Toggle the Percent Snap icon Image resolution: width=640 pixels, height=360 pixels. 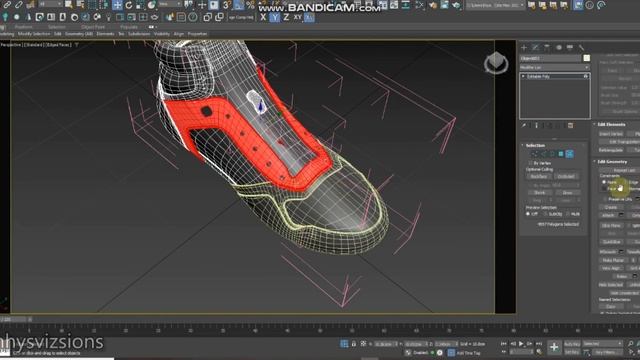click(250, 5)
